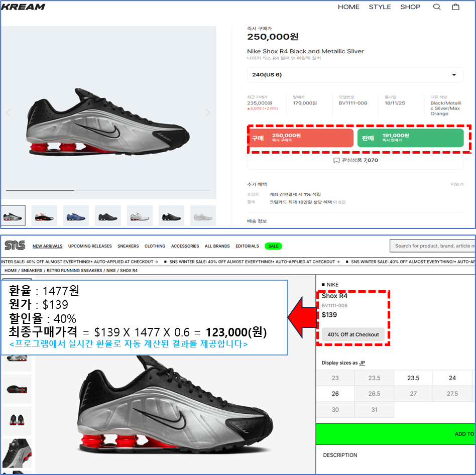Click the 더보기 link by 추가 혜택
The width and height of the screenshot is (476, 475).
click(x=457, y=184)
